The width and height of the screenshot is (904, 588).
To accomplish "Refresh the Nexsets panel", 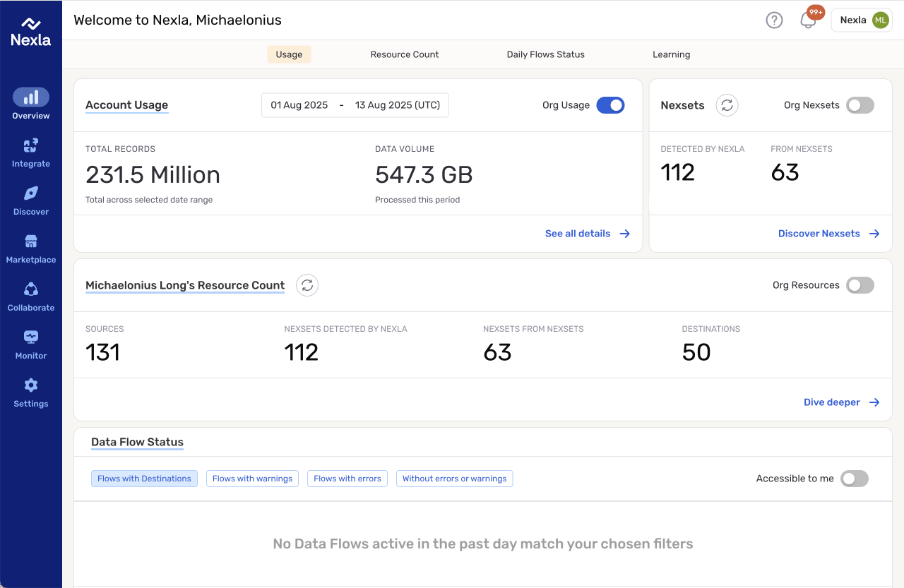I will 727,105.
